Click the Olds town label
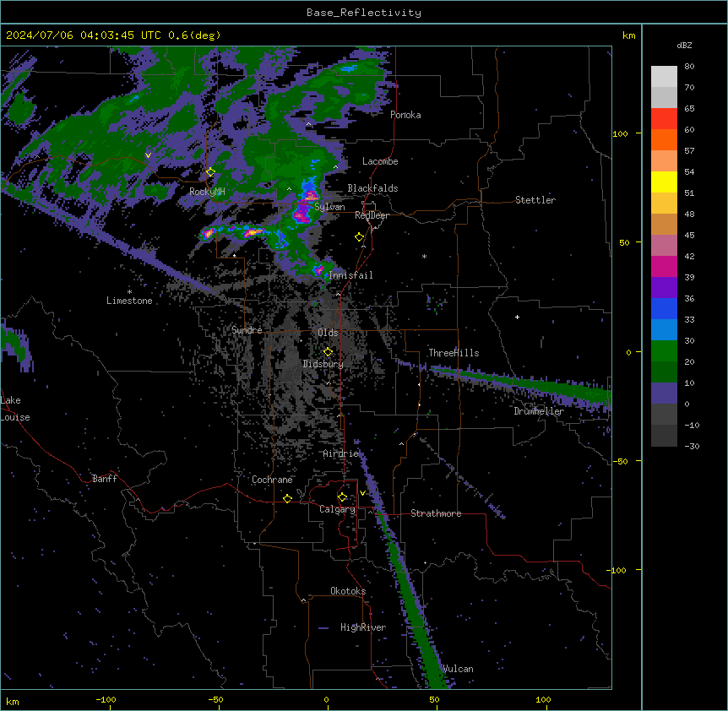Screen dimensions: 728x711 [328, 333]
